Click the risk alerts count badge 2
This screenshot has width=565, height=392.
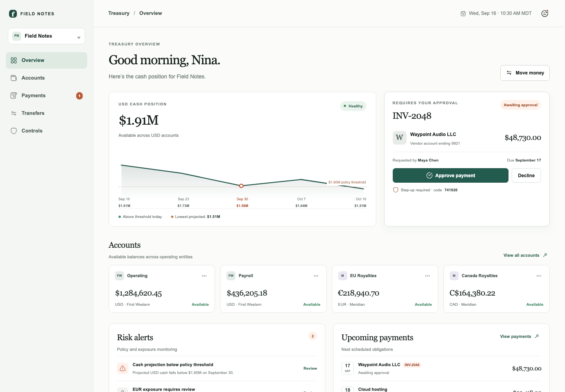[313, 336]
